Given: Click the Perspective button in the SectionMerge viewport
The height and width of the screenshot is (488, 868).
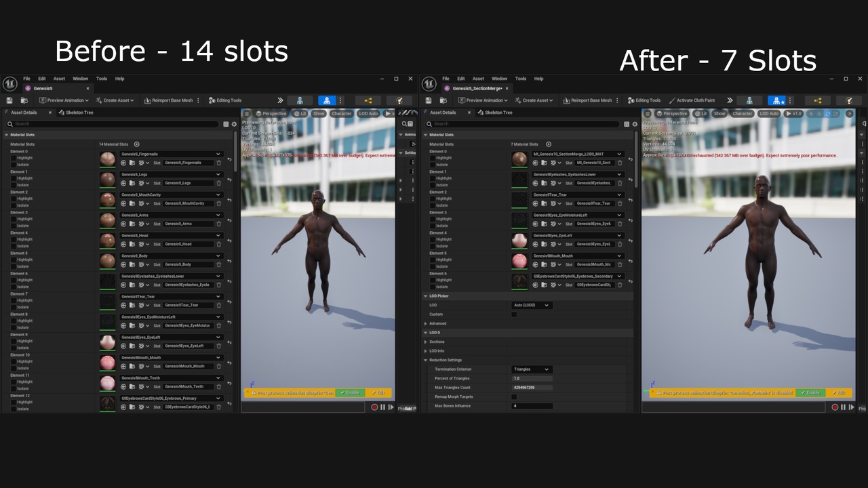Looking at the screenshot, I should (671, 113).
